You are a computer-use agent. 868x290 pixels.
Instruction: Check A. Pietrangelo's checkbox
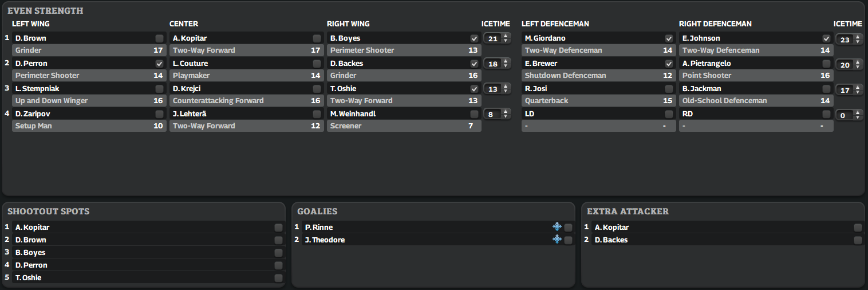(826, 64)
